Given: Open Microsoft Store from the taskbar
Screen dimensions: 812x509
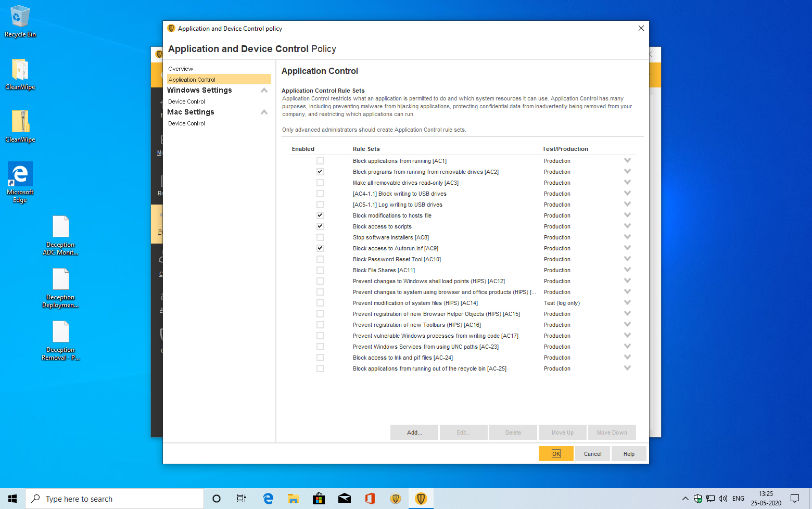Looking at the screenshot, I should pyautogui.click(x=319, y=499).
